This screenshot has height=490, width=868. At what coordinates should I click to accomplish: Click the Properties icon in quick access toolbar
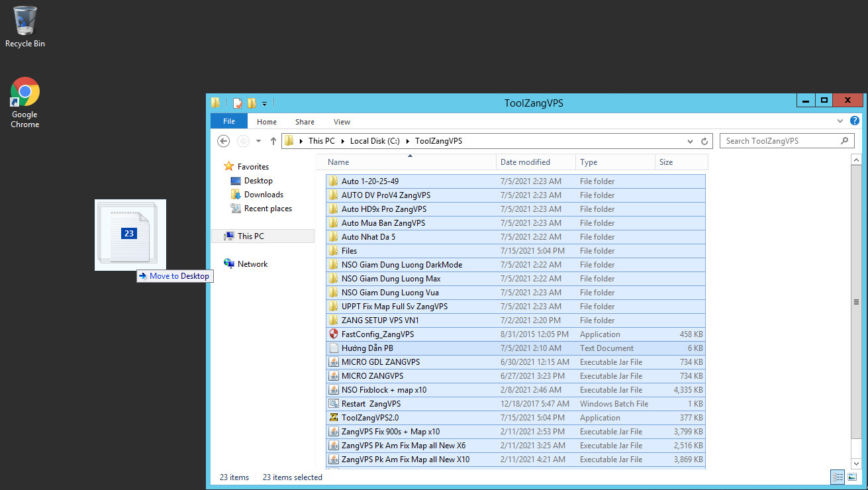pos(238,103)
